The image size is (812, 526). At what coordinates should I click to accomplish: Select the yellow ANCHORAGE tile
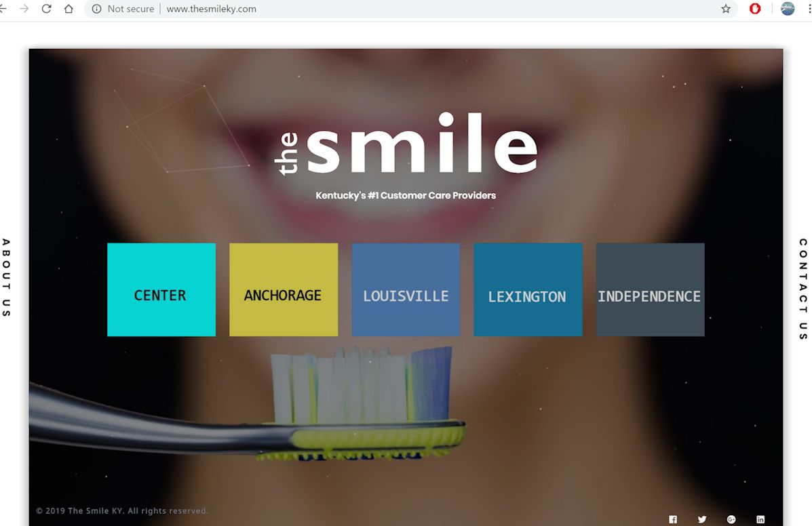[284, 289]
